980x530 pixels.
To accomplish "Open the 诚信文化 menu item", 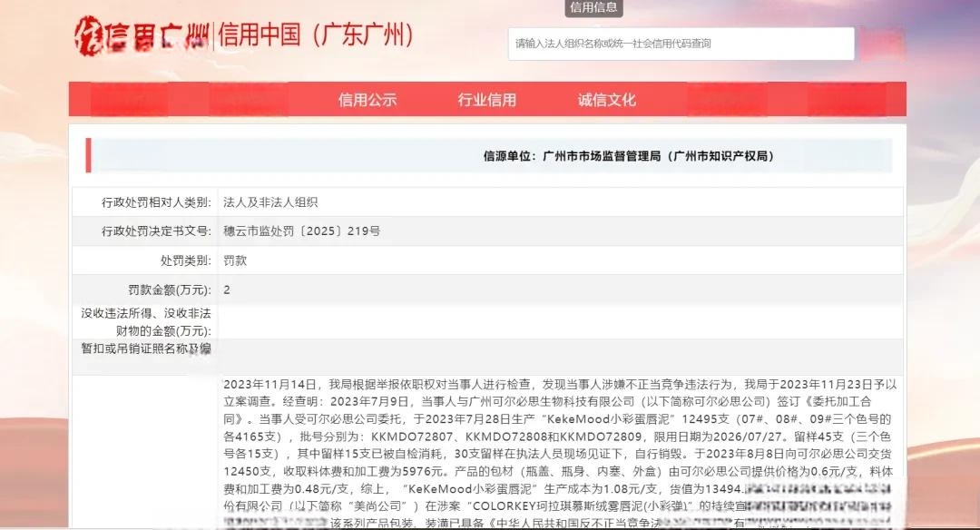I will point(606,100).
